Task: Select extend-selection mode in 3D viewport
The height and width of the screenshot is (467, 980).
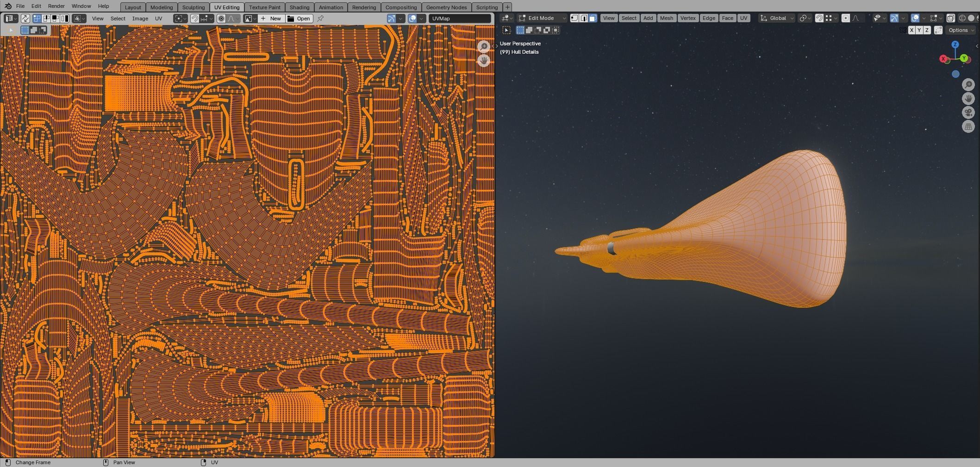Action: [x=529, y=30]
